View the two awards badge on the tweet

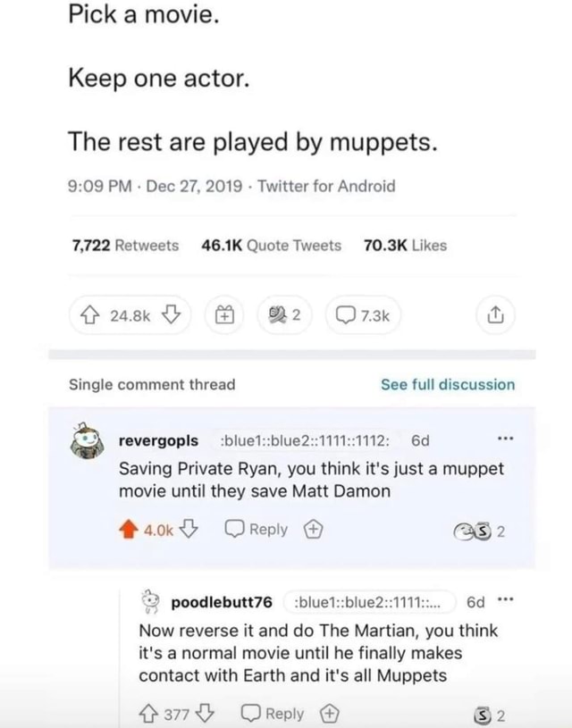click(283, 315)
